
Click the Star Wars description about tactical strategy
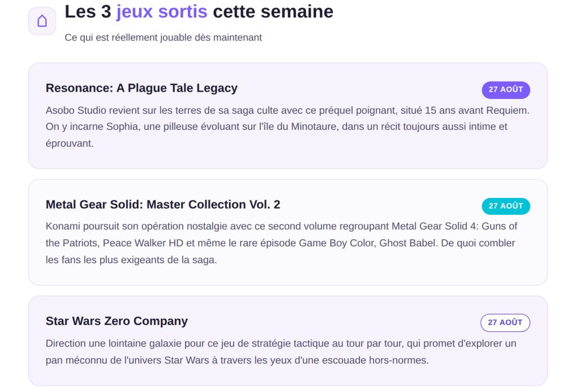[x=281, y=352]
